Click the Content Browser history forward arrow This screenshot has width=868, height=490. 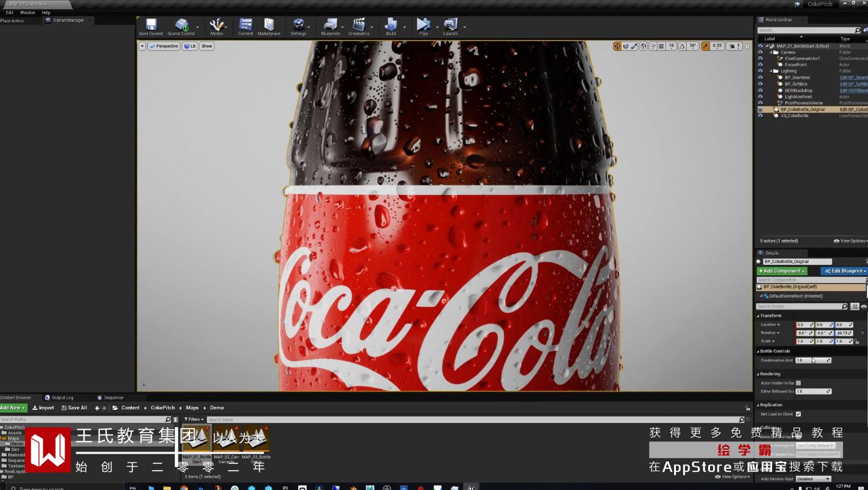pos(104,408)
